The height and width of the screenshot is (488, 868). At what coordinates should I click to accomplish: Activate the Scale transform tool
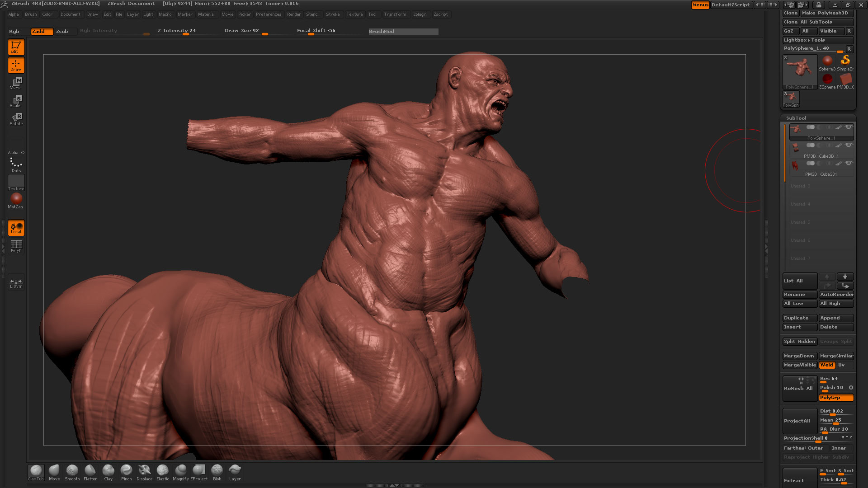coord(16,101)
